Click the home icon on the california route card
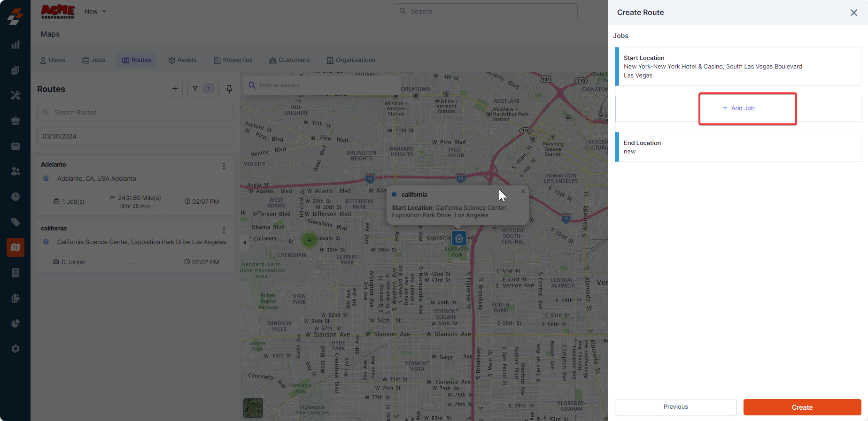 click(46, 242)
